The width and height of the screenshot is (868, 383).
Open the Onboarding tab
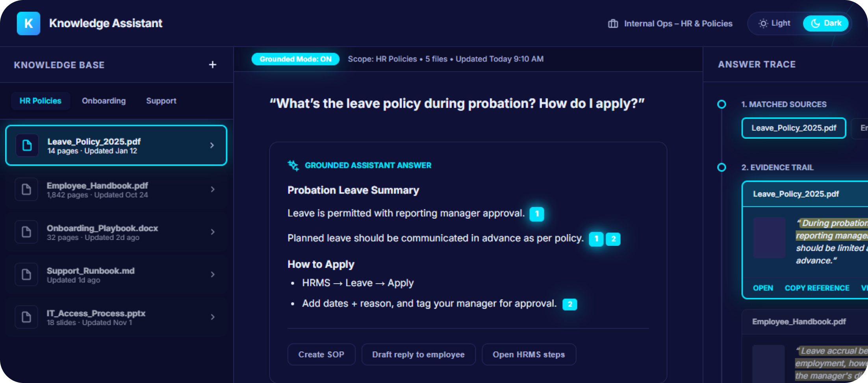tap(104, 101)
